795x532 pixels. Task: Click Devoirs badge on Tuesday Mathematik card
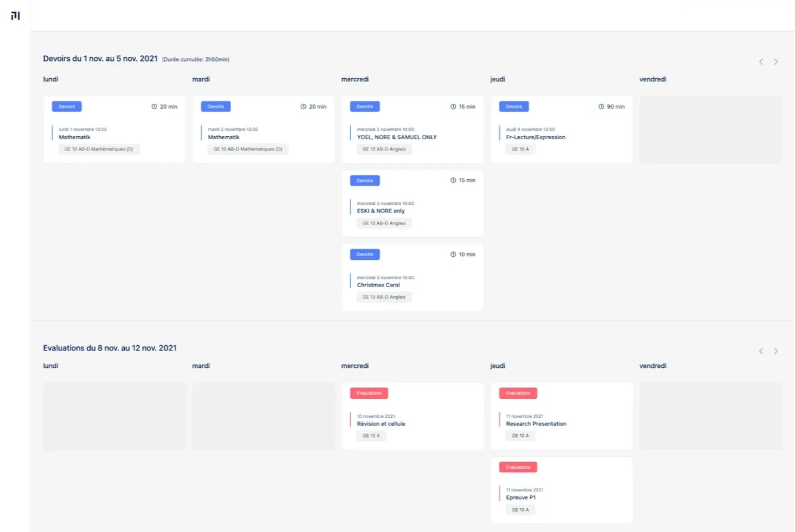coord(216,106)
